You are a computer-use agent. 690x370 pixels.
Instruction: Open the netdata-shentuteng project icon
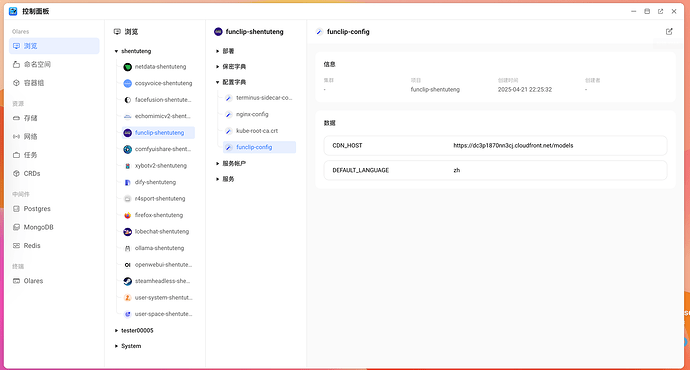pos(128,67)
